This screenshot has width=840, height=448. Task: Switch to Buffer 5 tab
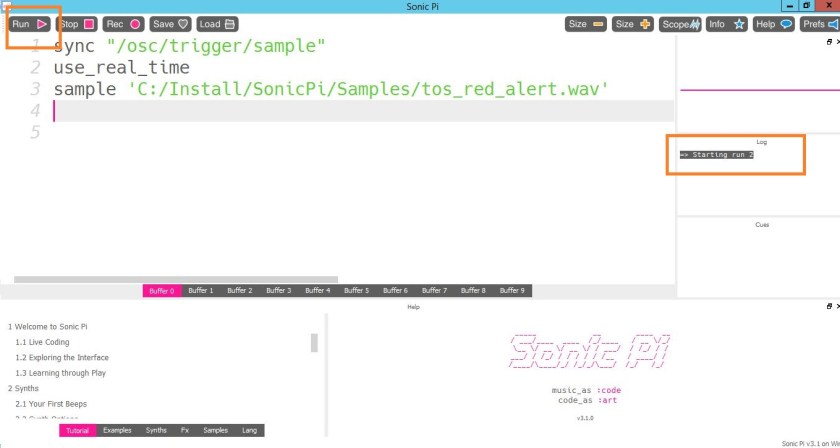(x=356, y=291)
